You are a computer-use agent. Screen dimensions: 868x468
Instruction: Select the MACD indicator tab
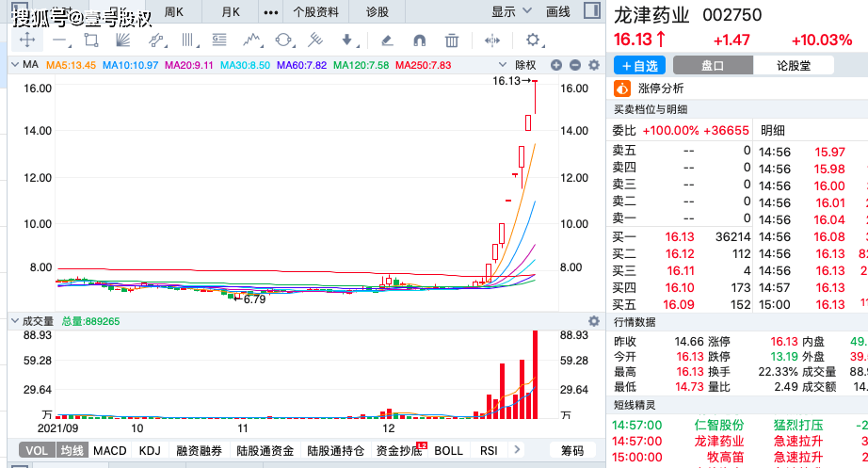[x=110, y=451]
